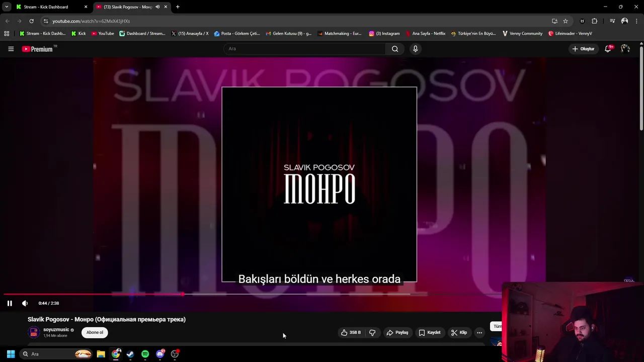Mute the video volume speaker icon
The width and height of the screenshot is (644, 362).
tap(25, 303)
